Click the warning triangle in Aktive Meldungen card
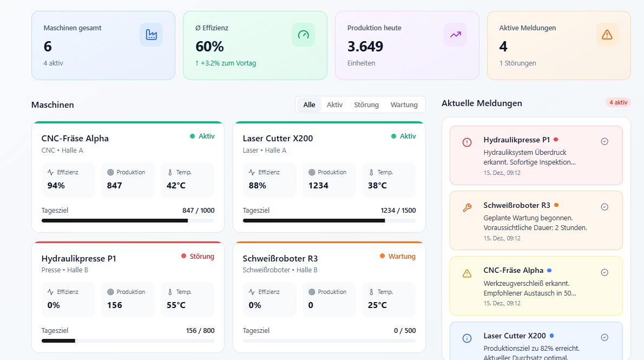Screen dimensions: 644x360 click(x=607, y=35)
